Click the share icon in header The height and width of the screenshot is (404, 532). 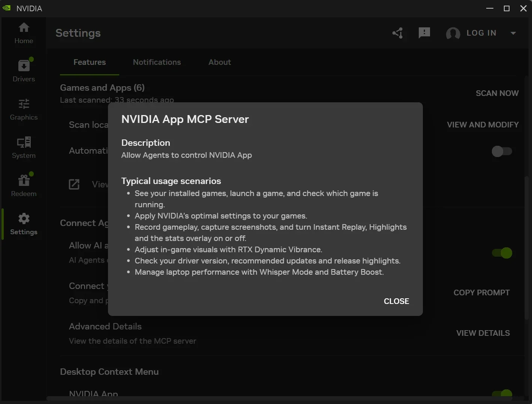click(x=398, y=33)
